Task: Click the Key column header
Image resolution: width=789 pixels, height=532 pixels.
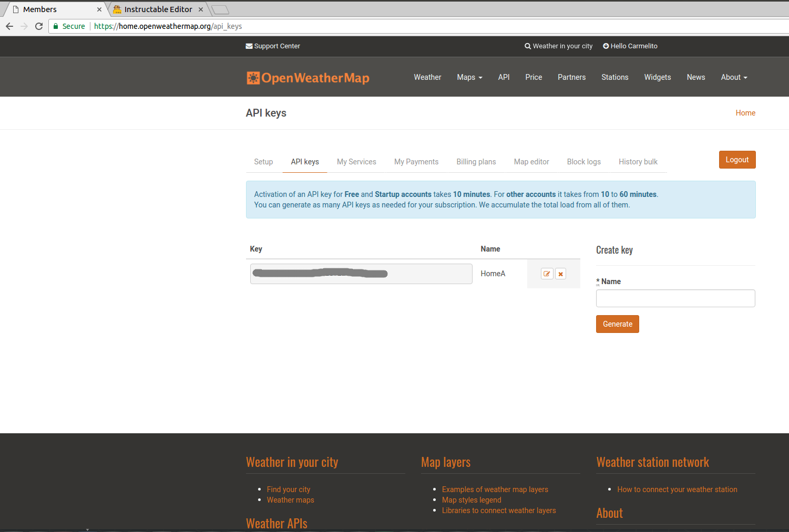Action: pyautogui.click(x=256, y=249)
